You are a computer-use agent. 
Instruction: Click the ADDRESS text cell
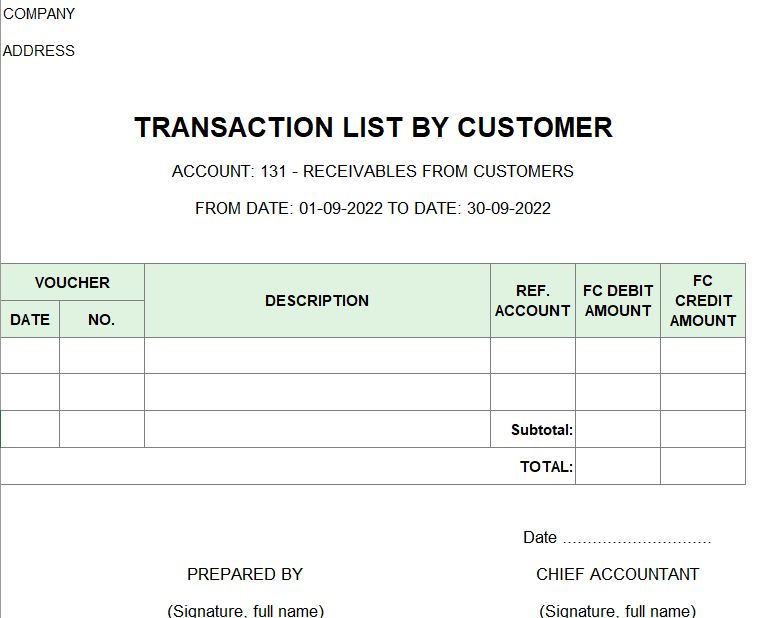click(39, 51)
